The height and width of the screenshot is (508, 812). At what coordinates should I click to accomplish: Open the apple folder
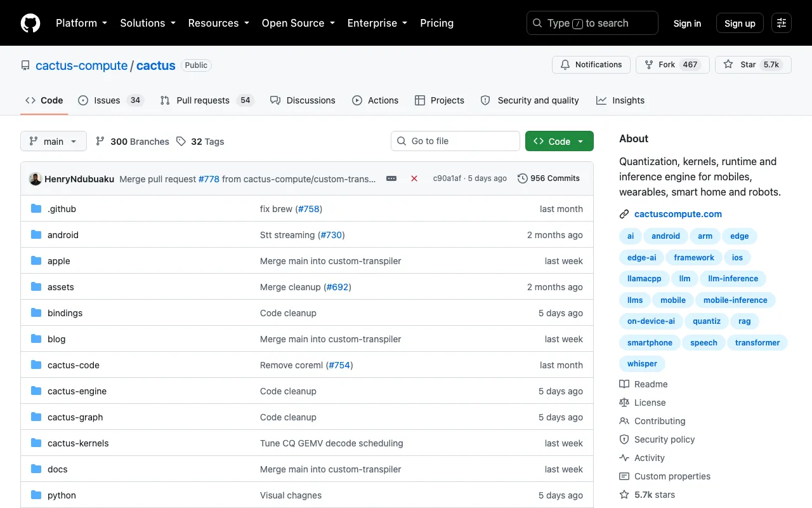tap(59, 261)
